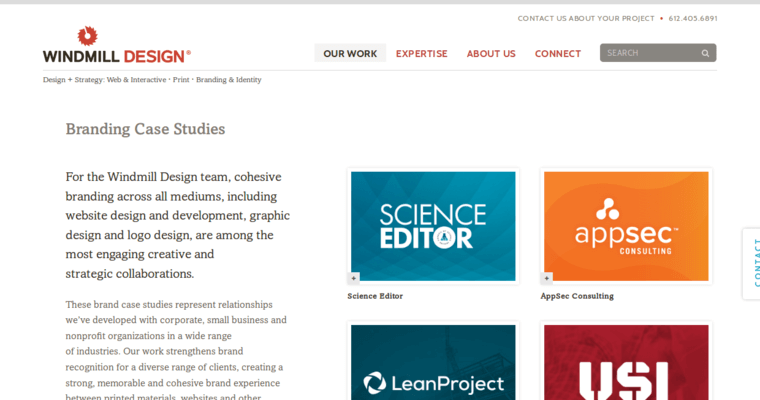This screenshot has width=760, height=400.
Task: Type in the Search field
Action: (x=648, y=53)
